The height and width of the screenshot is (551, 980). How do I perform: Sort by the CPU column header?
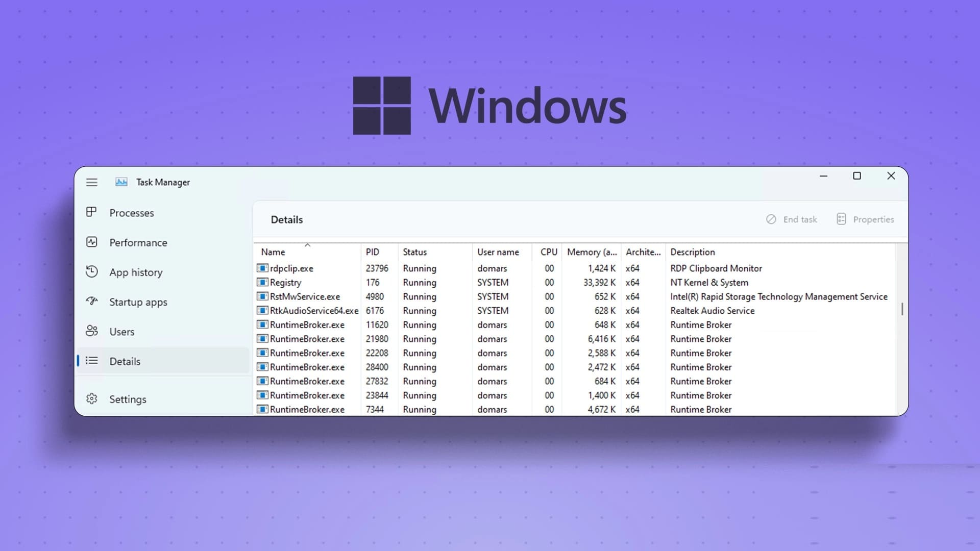click(x=547, y=252)
